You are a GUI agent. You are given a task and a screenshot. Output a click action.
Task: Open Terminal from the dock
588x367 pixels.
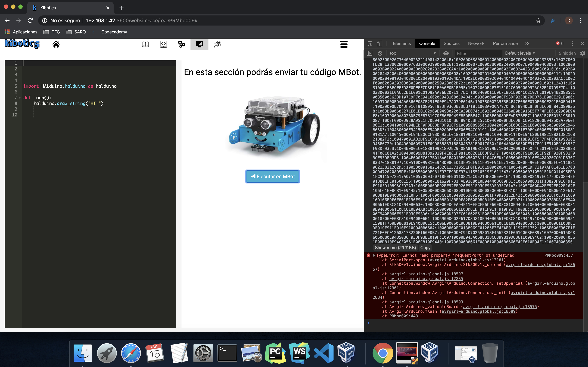227,353
